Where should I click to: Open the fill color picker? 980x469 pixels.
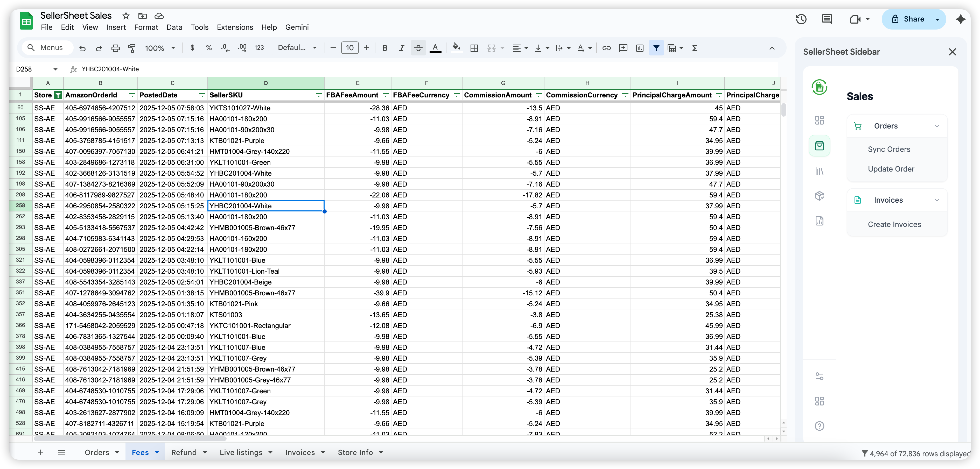point(456,48)
